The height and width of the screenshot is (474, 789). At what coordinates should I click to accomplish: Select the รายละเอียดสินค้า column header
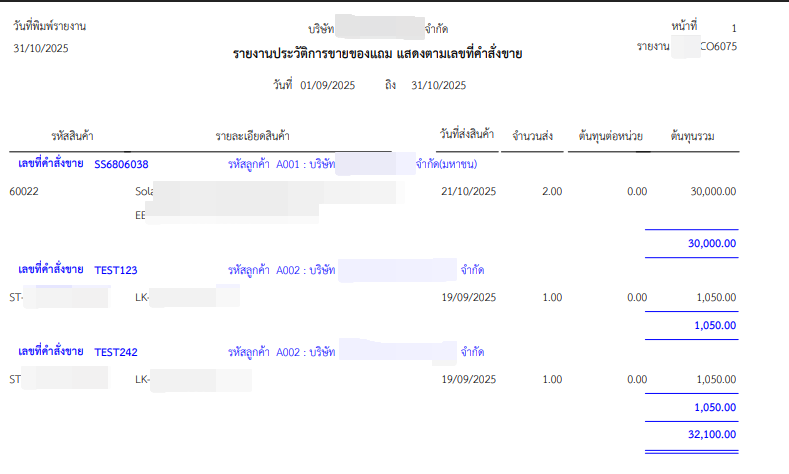pos(260,136)
